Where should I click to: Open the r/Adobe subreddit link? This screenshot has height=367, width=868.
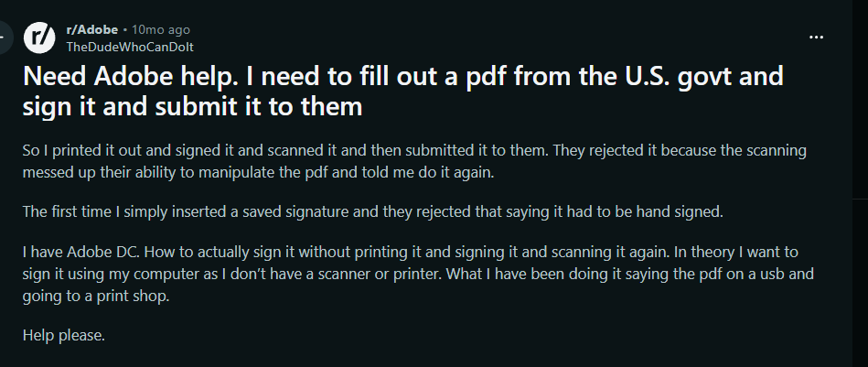[x=92, y=29]
